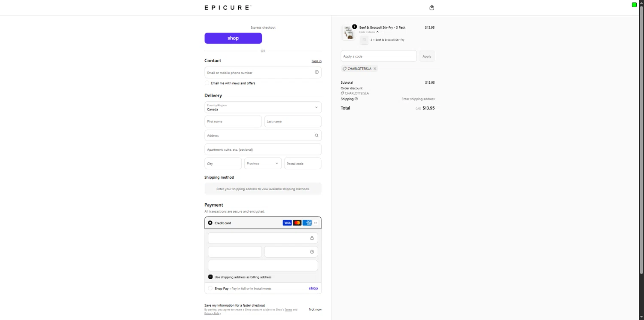Open the Province dropdown
644x320 pixels.
(x=263, y=163)
